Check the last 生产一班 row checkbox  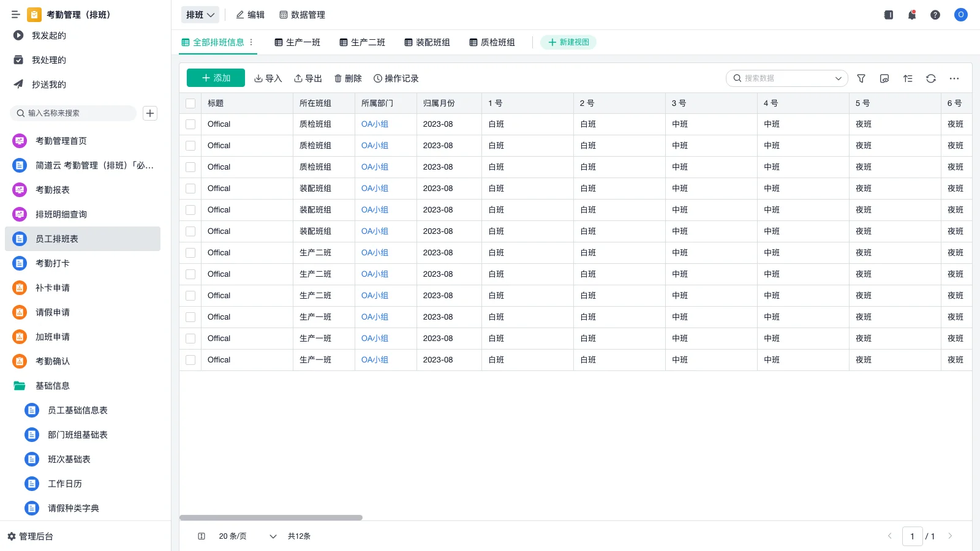(190, 360)
